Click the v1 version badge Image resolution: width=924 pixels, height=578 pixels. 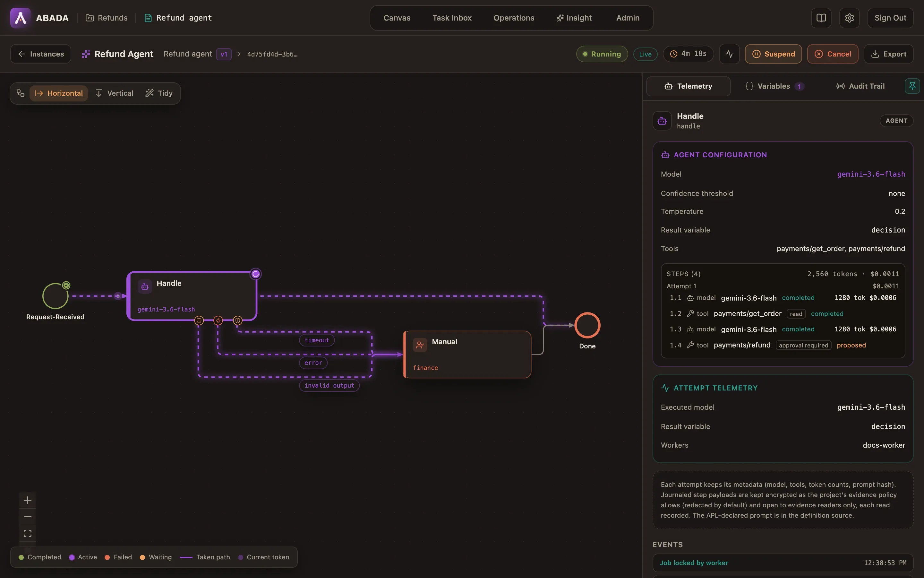(x=224, y=54)
